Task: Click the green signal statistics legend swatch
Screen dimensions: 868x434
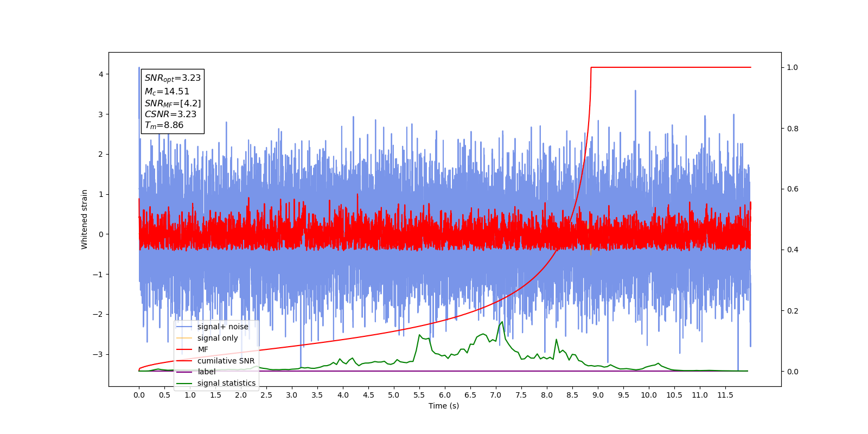Action: 184,383
